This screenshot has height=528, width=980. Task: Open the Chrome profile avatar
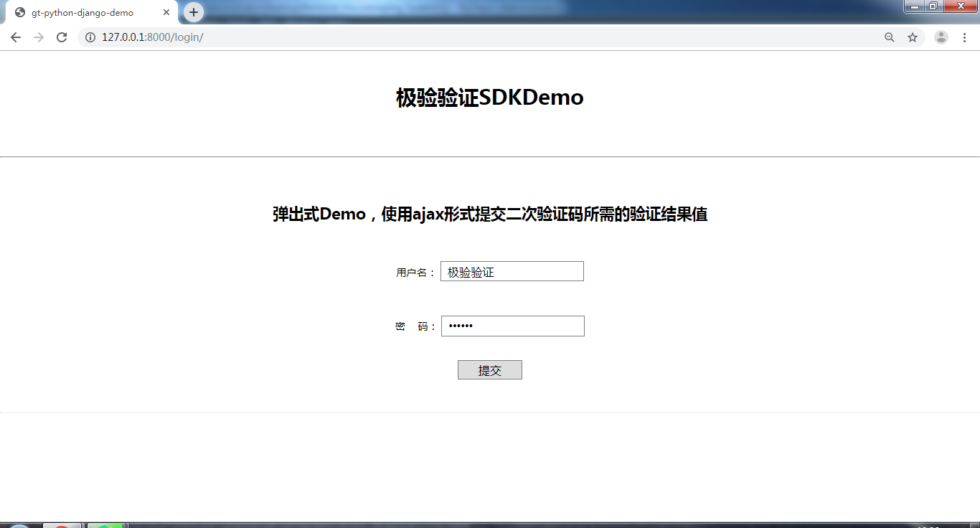[x=941, y=37]
